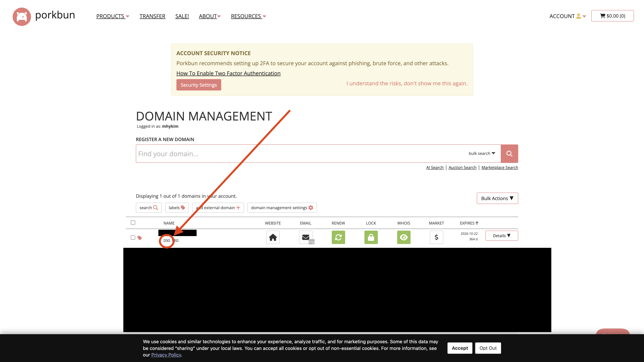
Task: Tick the select-all domains checkbox in header
Action: pyautogui.click(x=133, y=222)
